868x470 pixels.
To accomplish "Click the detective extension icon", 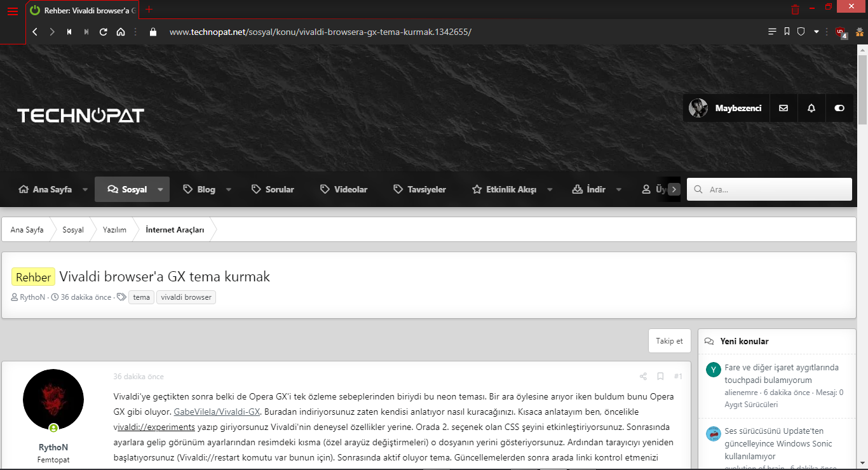I will point(859,32).
